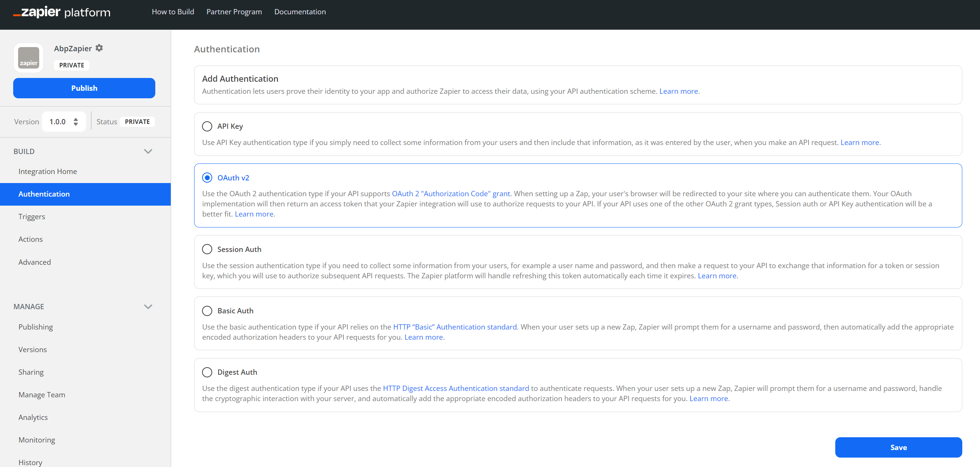This screenshot has height=467, width=980.
Task: Open the Advanced sidebar item
Action: click(x=35, y=262)
